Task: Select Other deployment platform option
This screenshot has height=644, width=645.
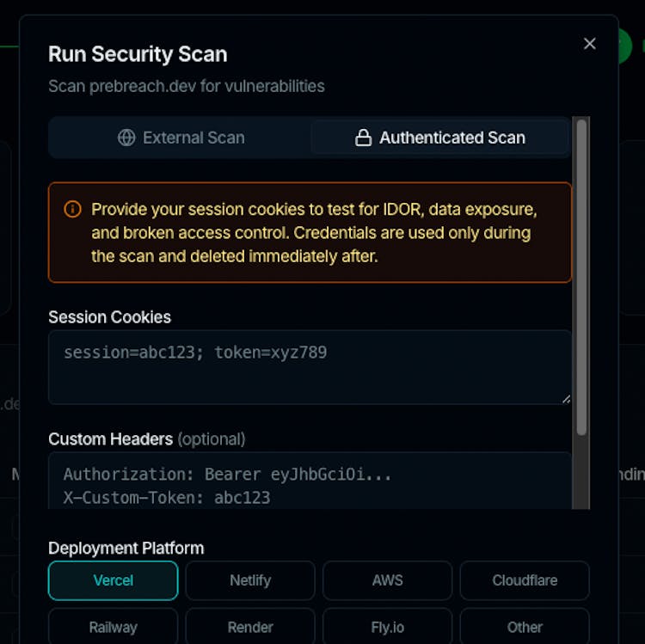Action: (525, 627)
